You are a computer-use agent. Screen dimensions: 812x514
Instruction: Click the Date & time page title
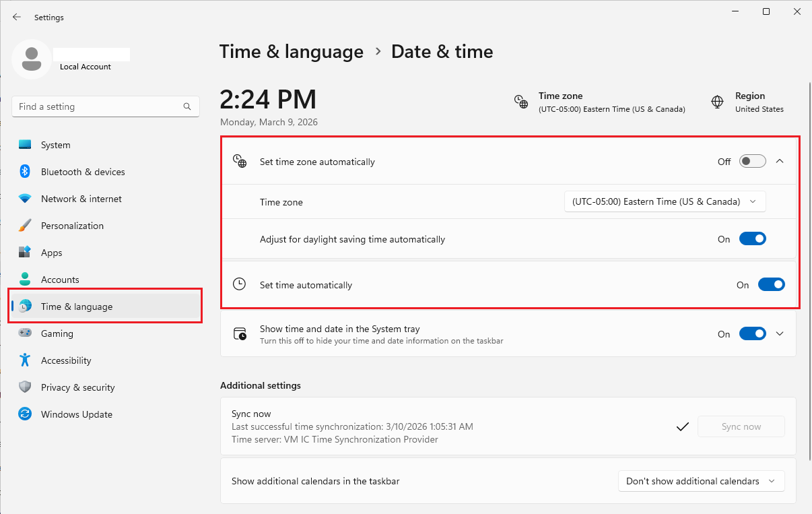pyautogui.click(x=442, y=52)
